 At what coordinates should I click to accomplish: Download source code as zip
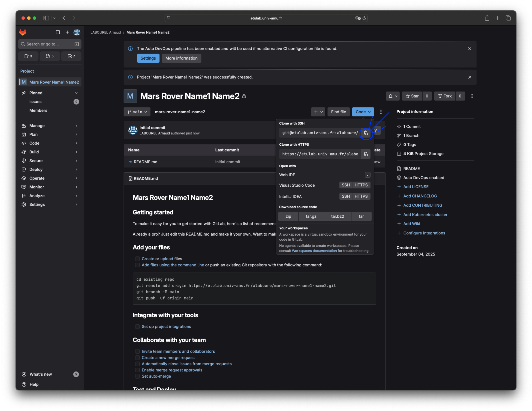point(288,216)
